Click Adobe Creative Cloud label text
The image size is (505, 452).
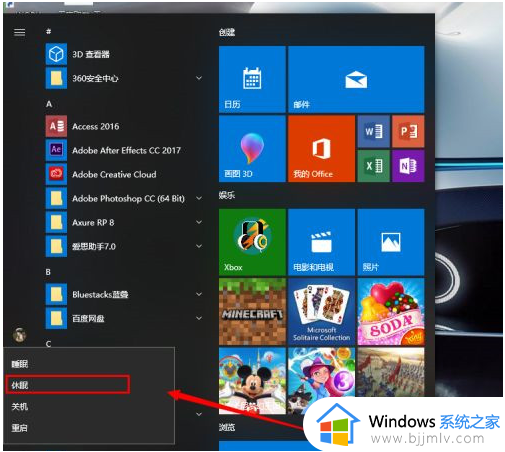[x=114, y=174]
